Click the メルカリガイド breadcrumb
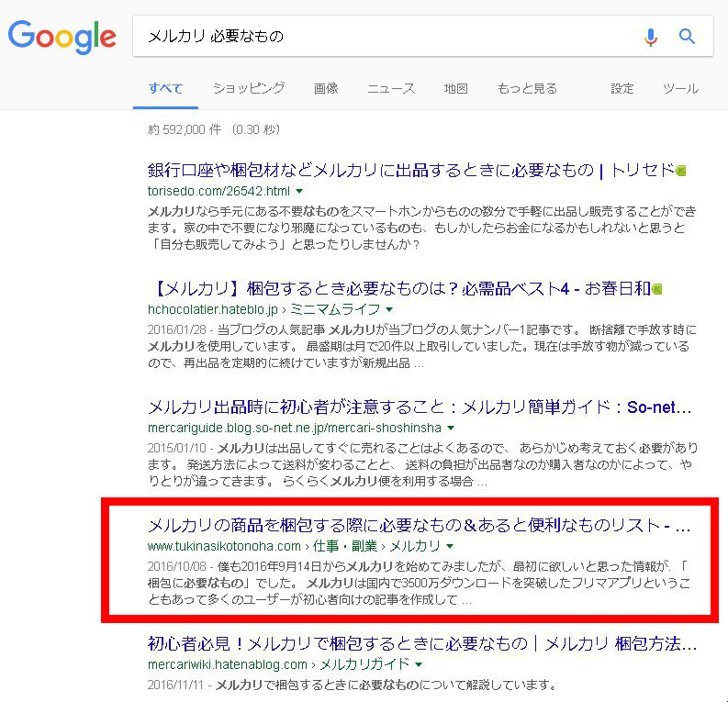The image size is (728, 702). pyautogui.click(x=364, y=664)
